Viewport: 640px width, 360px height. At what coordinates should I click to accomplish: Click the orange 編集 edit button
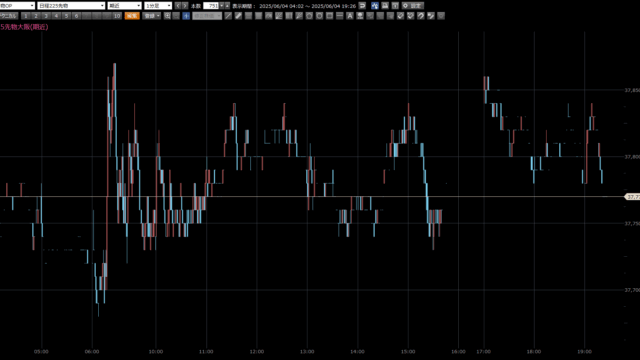[132, 16]
